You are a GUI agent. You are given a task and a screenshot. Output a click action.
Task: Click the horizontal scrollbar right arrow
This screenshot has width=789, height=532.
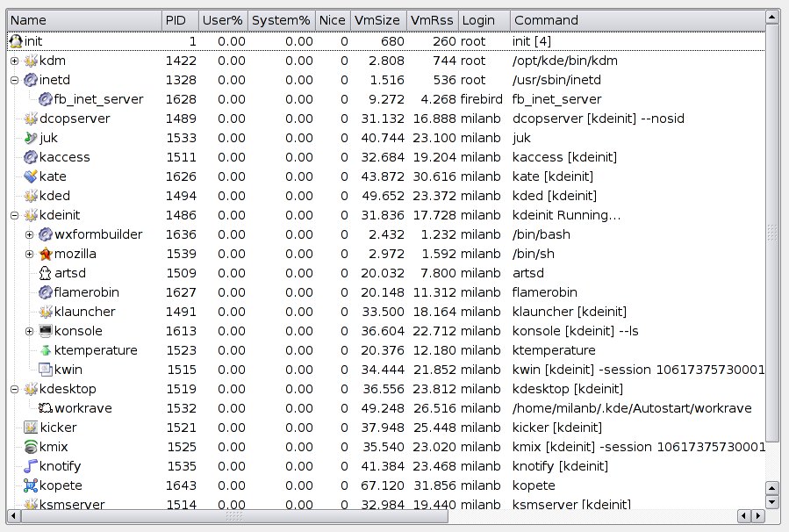(757, 515)
